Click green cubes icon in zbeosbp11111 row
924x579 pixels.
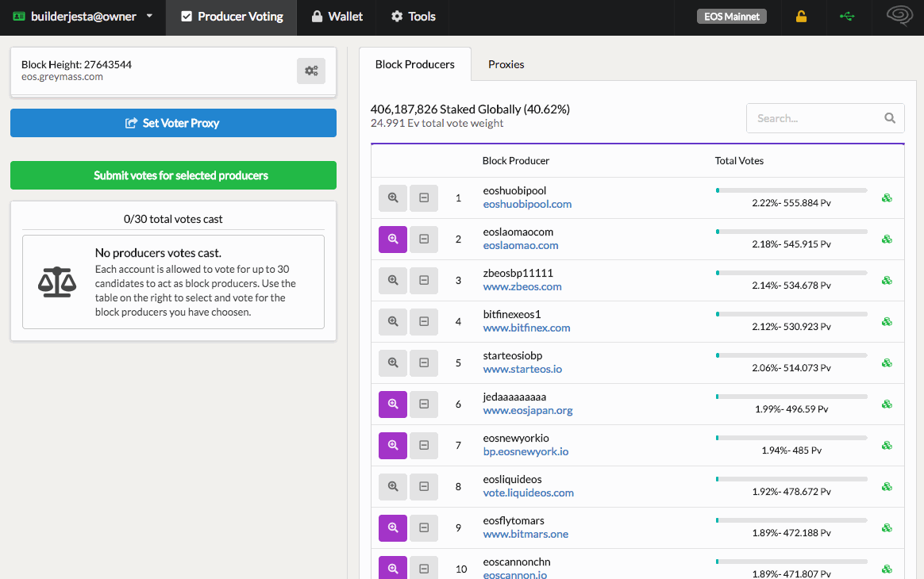886,280
